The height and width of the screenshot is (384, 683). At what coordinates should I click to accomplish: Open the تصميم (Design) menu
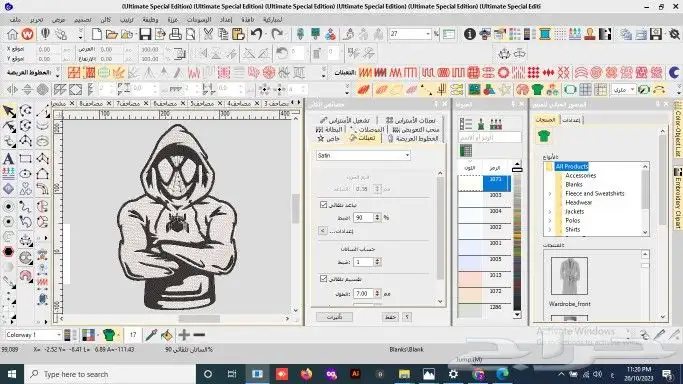click(x=83, y=20)
